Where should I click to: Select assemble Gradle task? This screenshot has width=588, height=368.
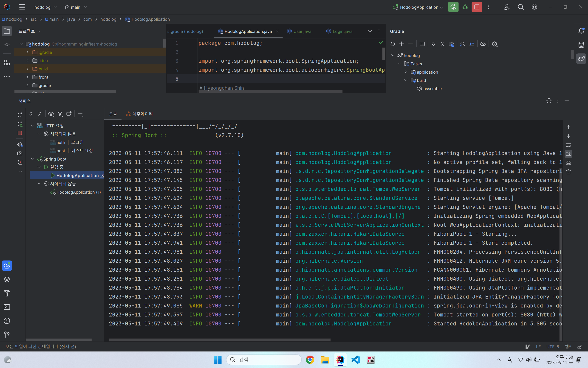pos(429,89)
